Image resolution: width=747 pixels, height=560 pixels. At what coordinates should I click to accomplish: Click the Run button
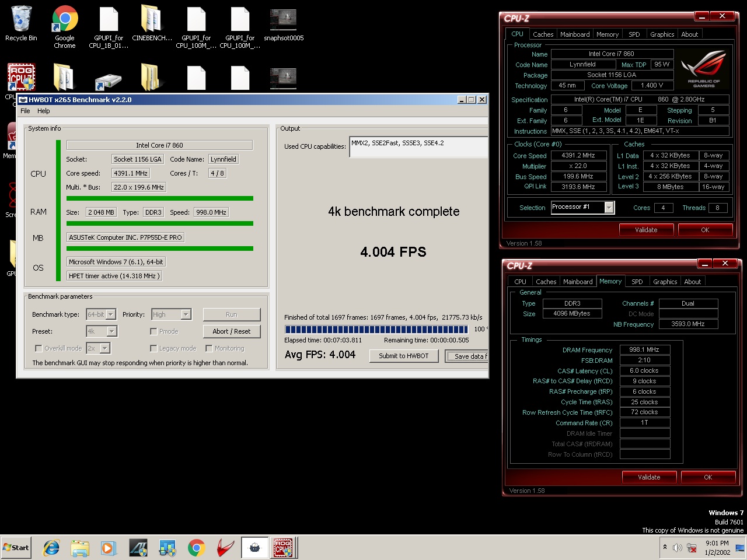coord(232,314)
